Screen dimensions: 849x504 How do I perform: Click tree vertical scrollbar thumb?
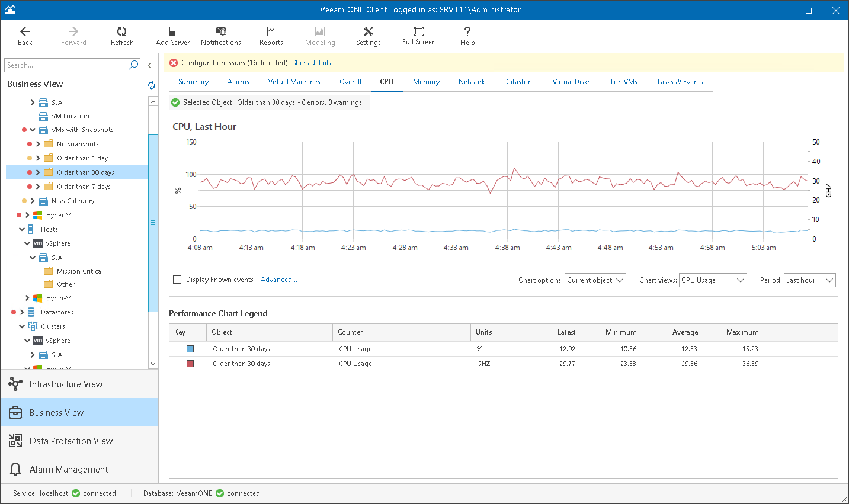click(x=153, y=223)
